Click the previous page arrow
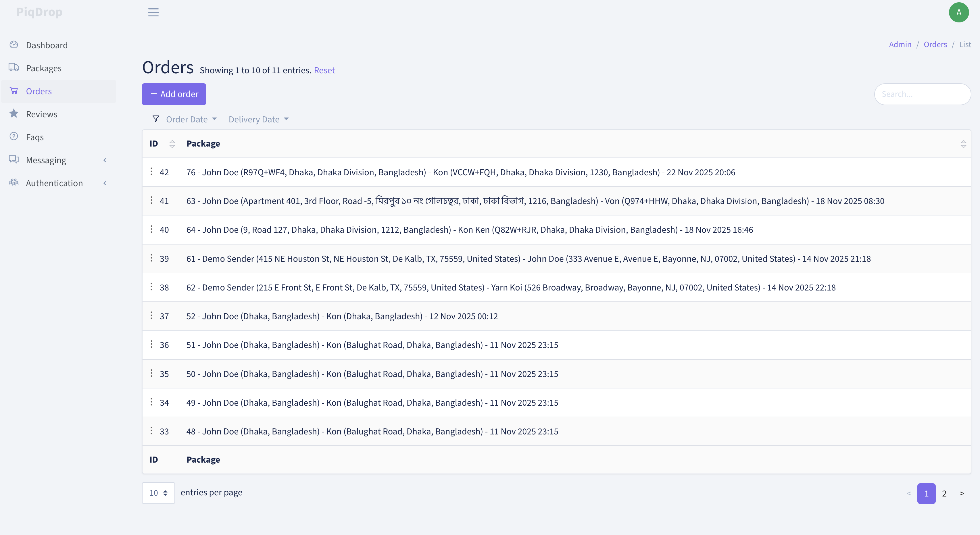 pyautogui.click(x=908, y=493)
